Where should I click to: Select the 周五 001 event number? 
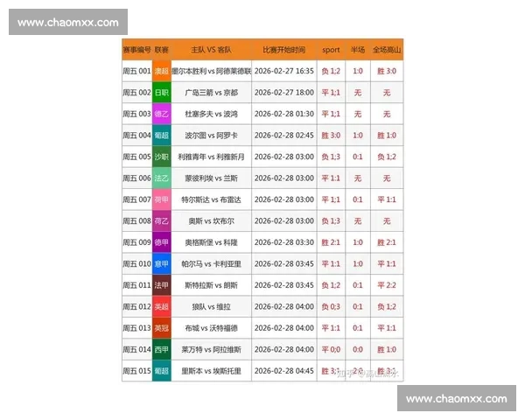(x=137, y=71)
